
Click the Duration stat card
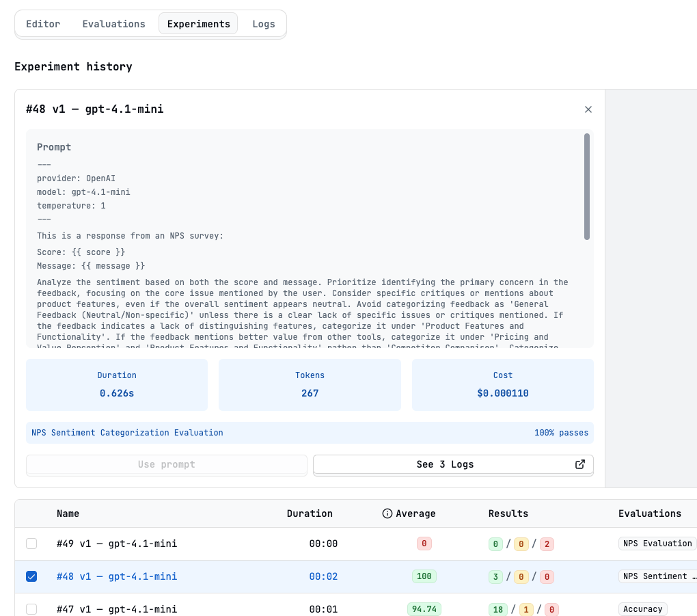(116, 385)
